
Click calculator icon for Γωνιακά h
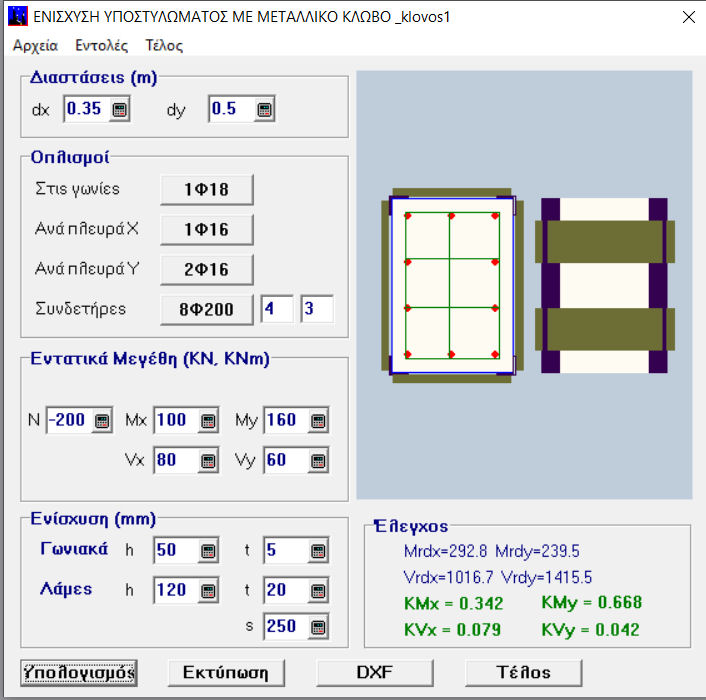[208, 551]
